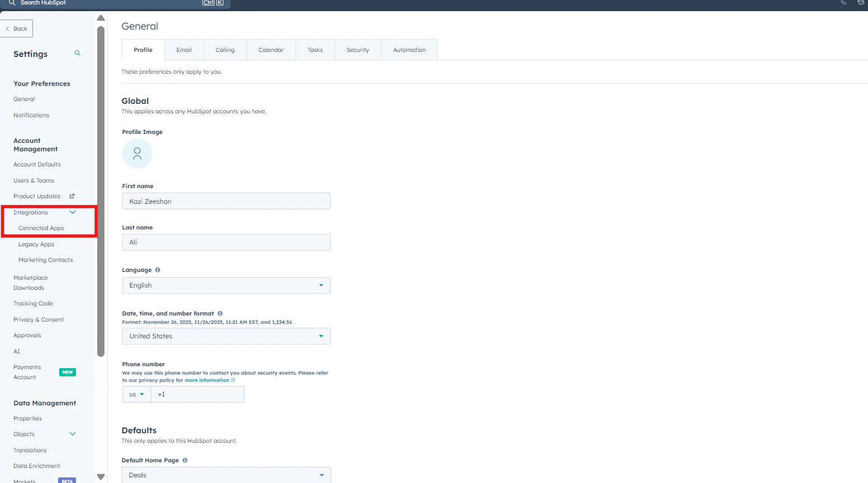
Task: Open Tracking Code settings
Action: pyautogui.click(x=33, y=303)
